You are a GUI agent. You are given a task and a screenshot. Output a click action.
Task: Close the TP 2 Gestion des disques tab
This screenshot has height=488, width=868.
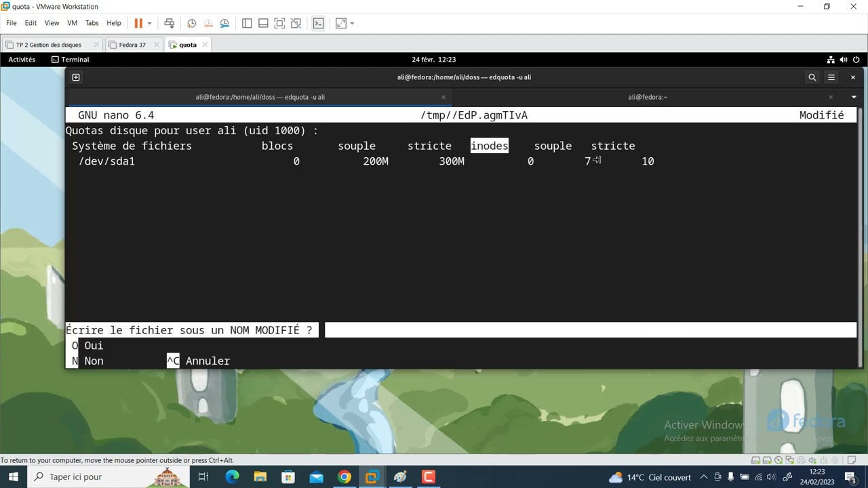96,45
